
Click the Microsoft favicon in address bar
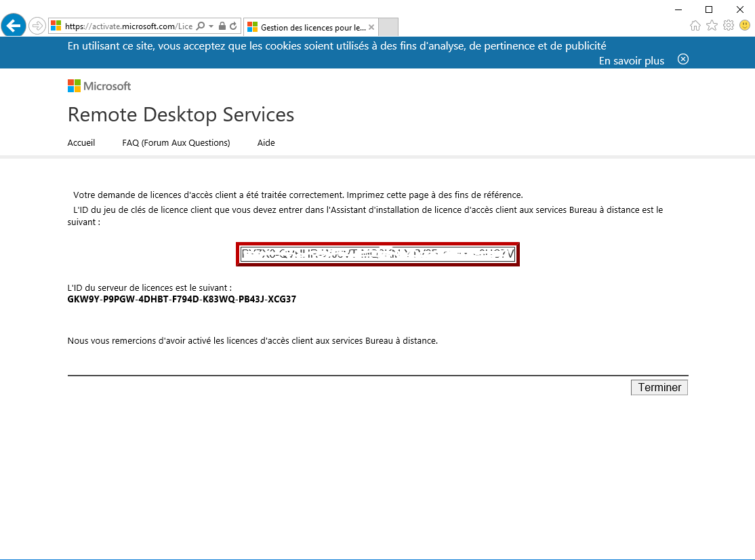[56, 26]
